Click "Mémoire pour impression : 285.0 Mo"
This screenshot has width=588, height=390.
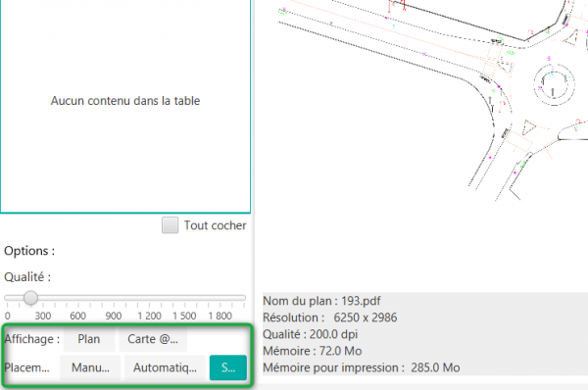362,367
